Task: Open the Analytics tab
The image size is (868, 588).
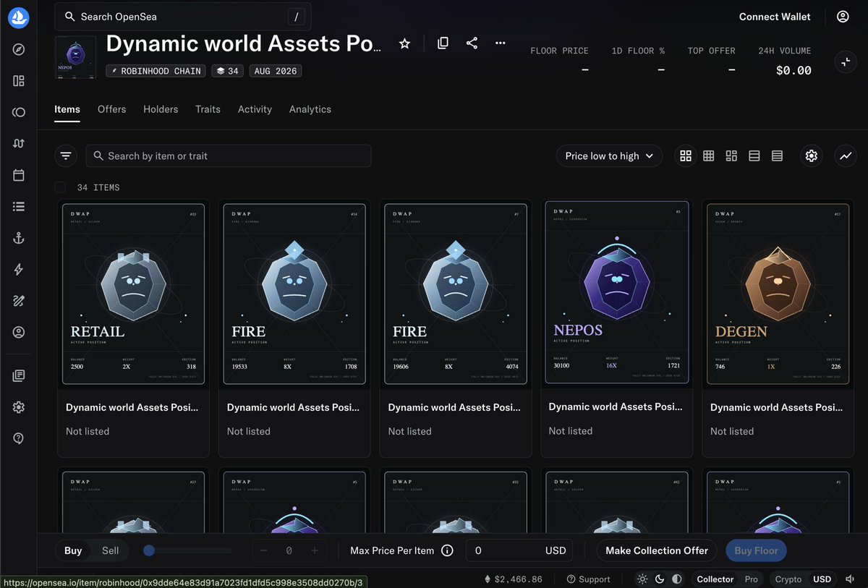Action: (x=310, y=109)
